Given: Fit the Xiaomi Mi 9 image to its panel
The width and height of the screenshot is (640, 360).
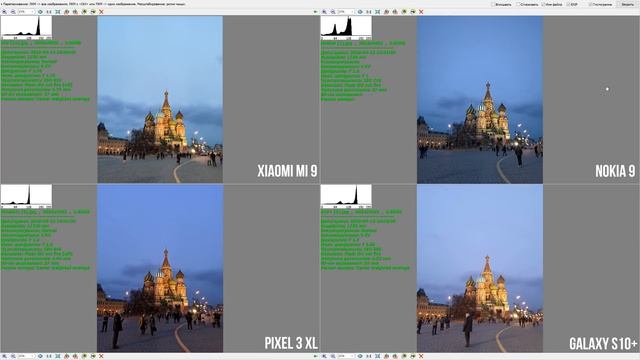Looking at the screenshot, I should click(x=58, y=12).
